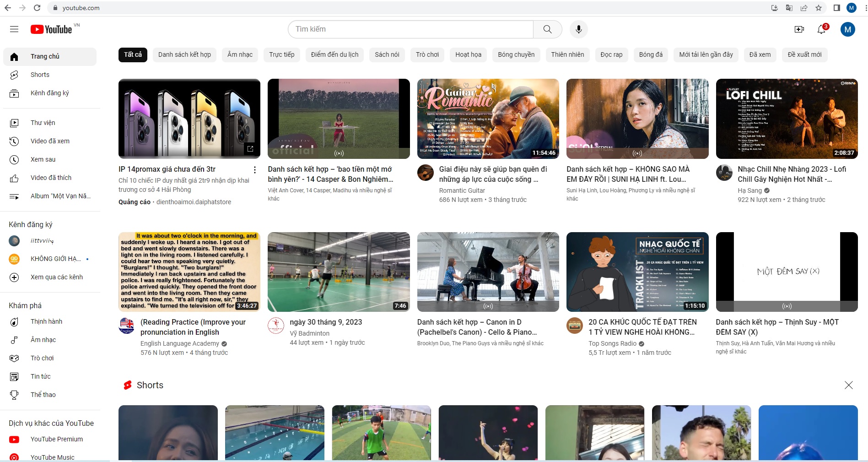Click Xem qua các kênh
868x462 pixels.
coord(50,277)
